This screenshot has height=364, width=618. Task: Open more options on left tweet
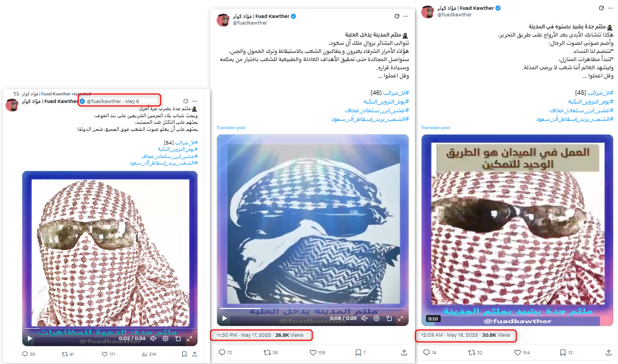click(195, 101)
